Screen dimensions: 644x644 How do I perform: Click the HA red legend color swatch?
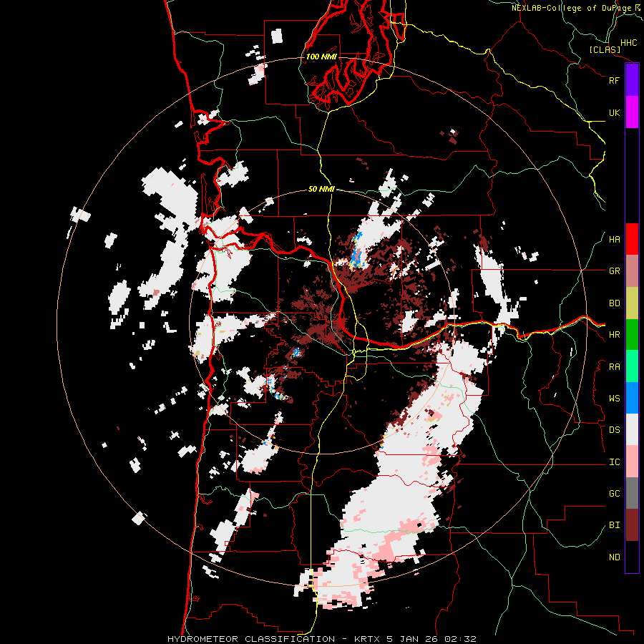pos(632,239)
